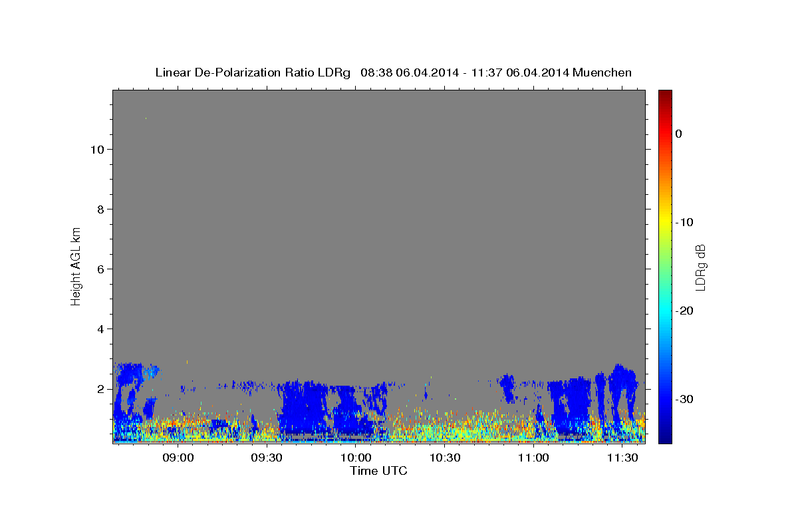
Task: Click the yellow -10 dB colorbar region
Action: (665, 222)
